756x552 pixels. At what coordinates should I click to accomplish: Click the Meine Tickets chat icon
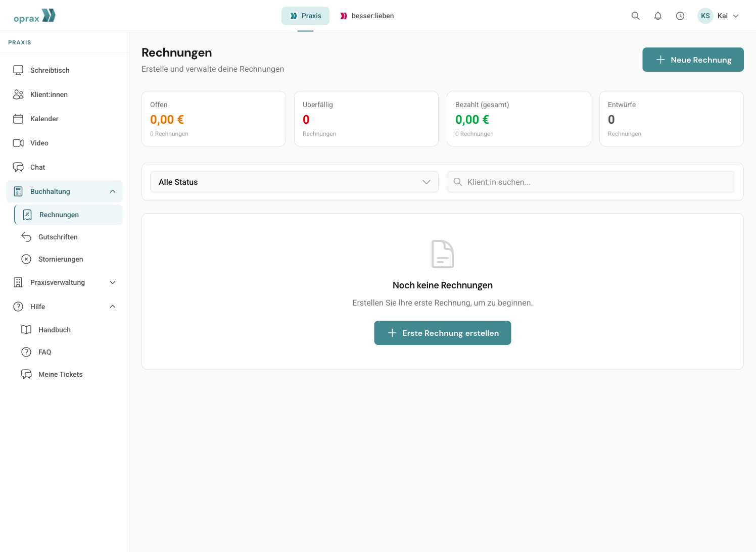(26, 374)
